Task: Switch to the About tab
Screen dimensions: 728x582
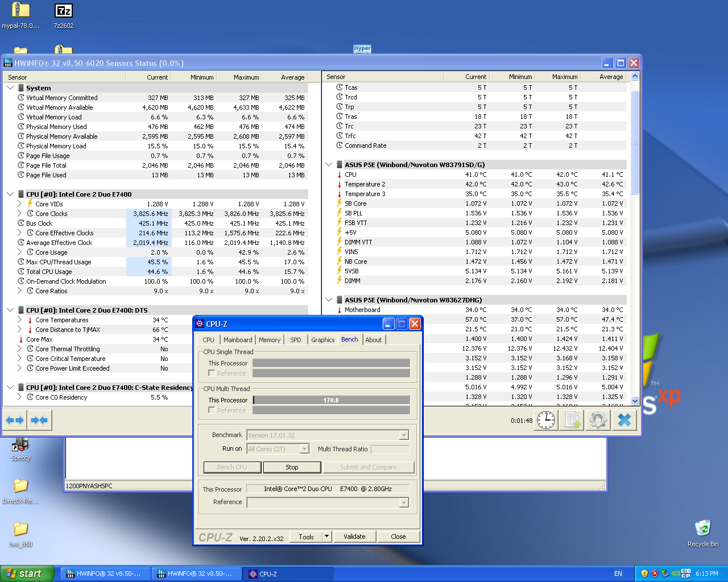Action: point(374,340)
